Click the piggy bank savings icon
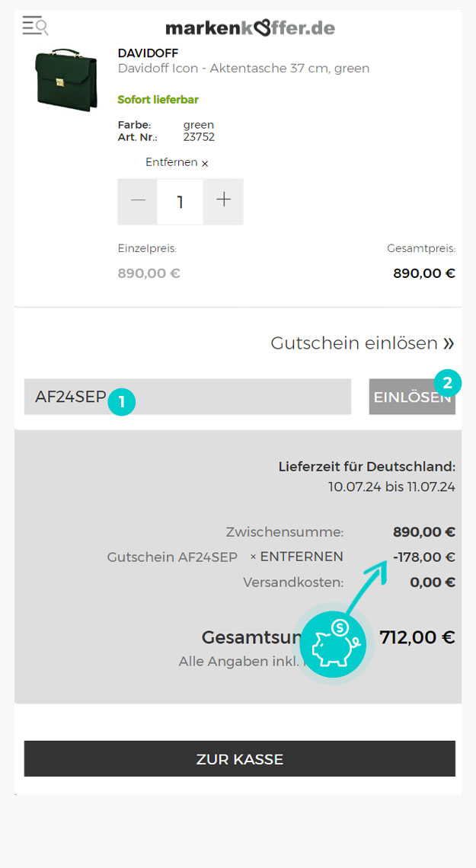The image size is (476, 868). 333,644
